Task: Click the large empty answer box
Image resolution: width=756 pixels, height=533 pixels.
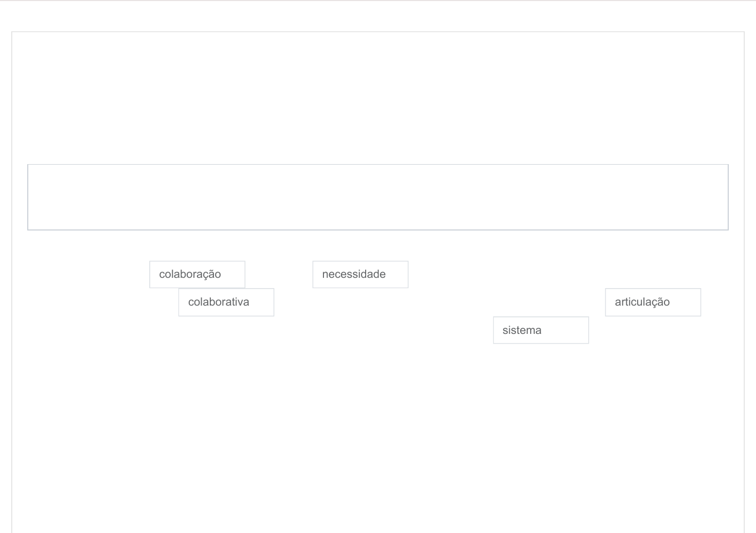Action: 377,197
